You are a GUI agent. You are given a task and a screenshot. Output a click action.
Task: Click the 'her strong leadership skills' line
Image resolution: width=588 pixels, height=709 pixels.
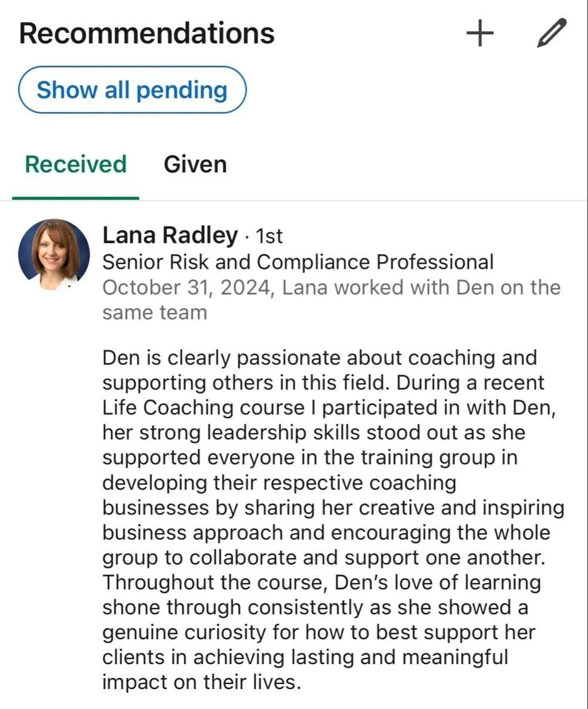click(x=314, y=432)
